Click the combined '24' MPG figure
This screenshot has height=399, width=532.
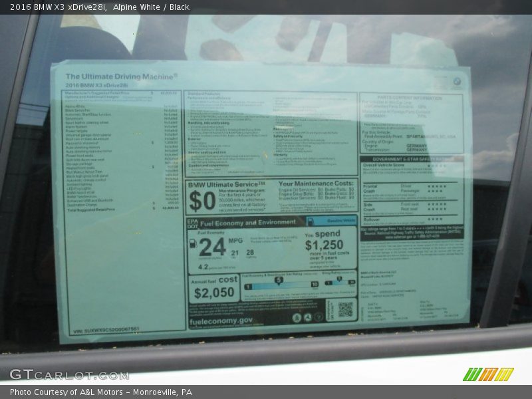coord(212,247)
